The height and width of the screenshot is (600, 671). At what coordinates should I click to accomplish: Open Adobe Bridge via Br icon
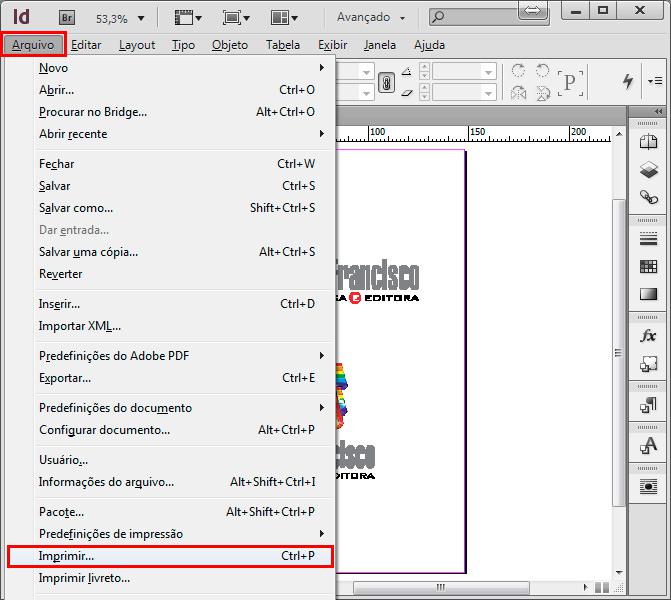coord(66,18)
